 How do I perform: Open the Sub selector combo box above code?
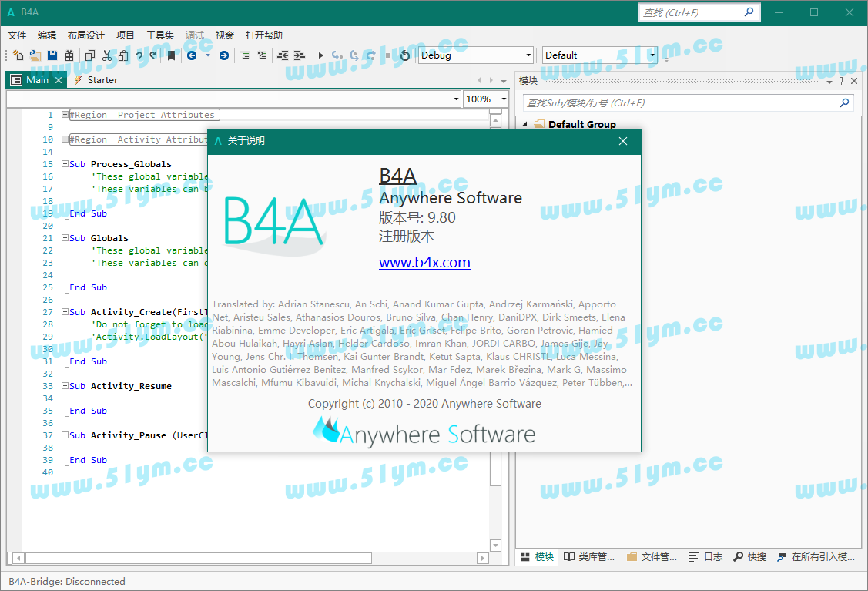coord(233,99)
